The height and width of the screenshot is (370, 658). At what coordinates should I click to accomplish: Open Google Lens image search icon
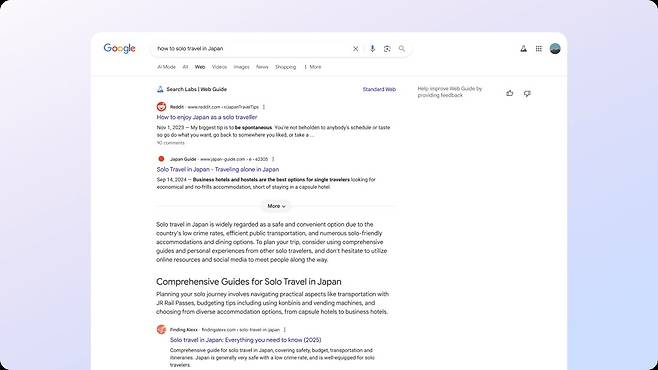(387, 49)
